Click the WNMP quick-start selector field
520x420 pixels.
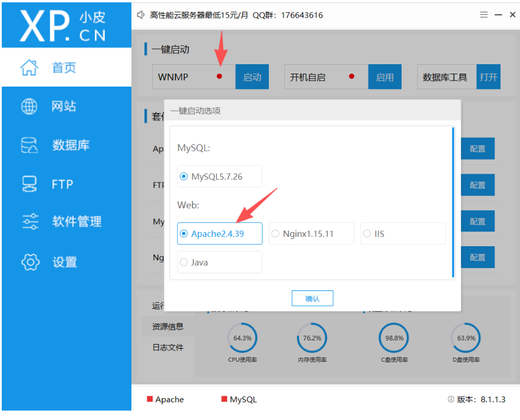click(193, 77)
